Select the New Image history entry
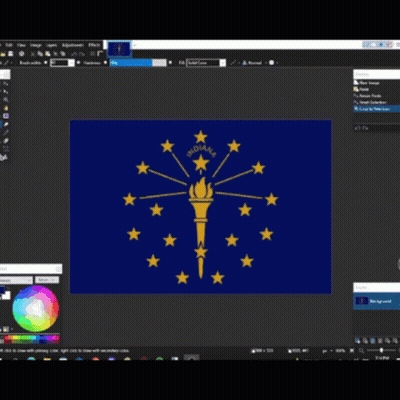Viewport: 400px width, 400px height. (x=377, y=83)
